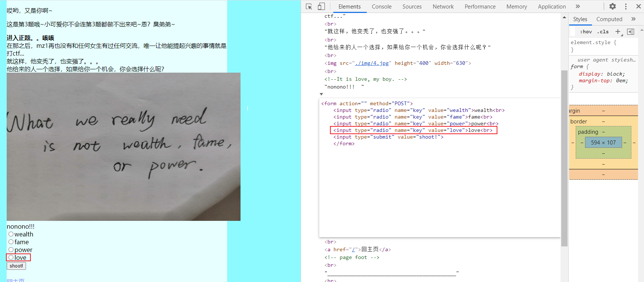
Task: Add a new style rule with plus icon
Action: (x=618, y=31)
